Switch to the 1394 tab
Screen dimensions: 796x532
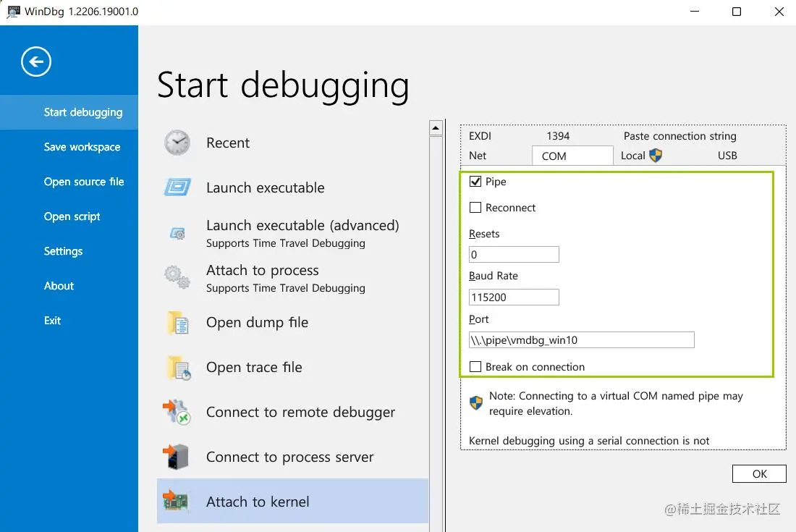[558, 136]
